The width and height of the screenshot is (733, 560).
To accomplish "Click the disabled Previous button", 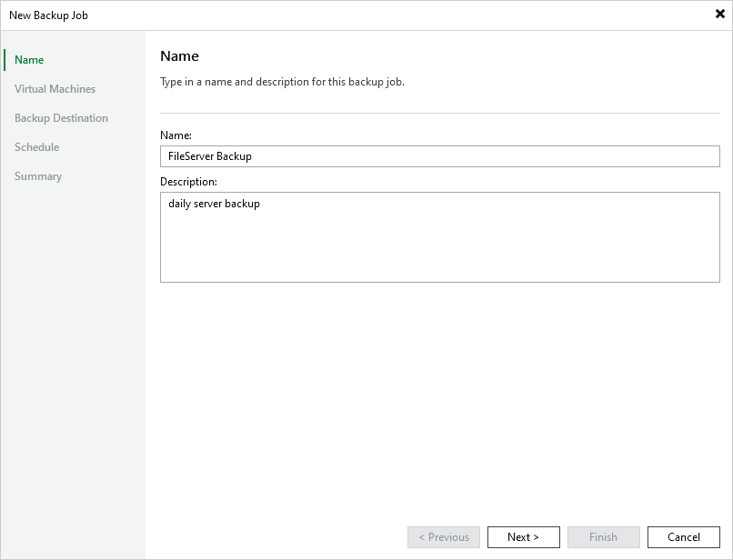I will (x=443, y=536).
